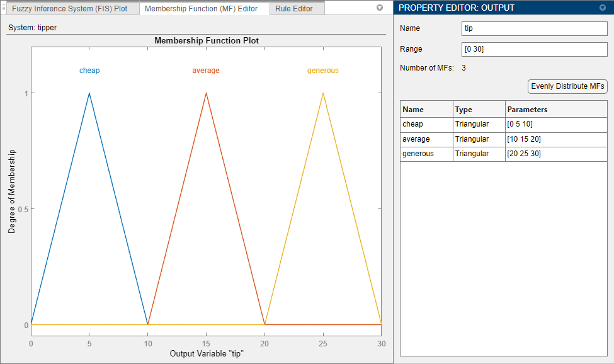Select the 'cheap' name cell in table
This screenshot has height=364, width=614.
tap(426, 125)
